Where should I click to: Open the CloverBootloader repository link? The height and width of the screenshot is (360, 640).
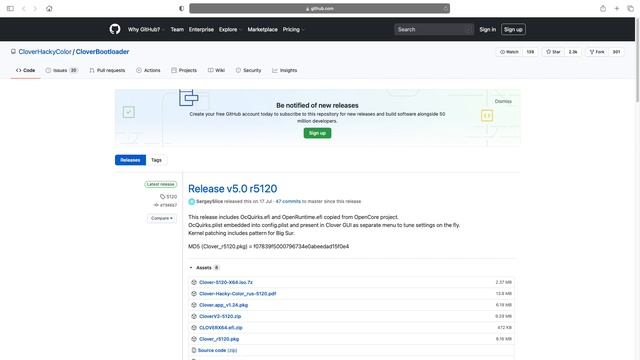pos(102,52)
